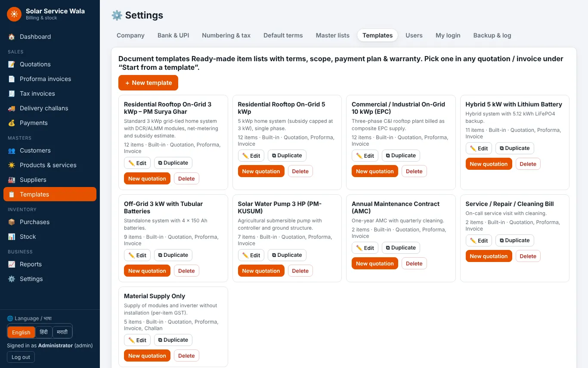Open the Users tab
Viewport: 588px width, 368px height.
click(414, 35)
